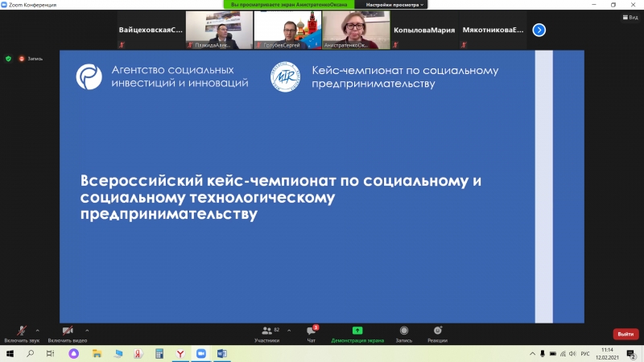Show next participants with blue arrow
Screen dimensions: 644x362
(539, 30)
